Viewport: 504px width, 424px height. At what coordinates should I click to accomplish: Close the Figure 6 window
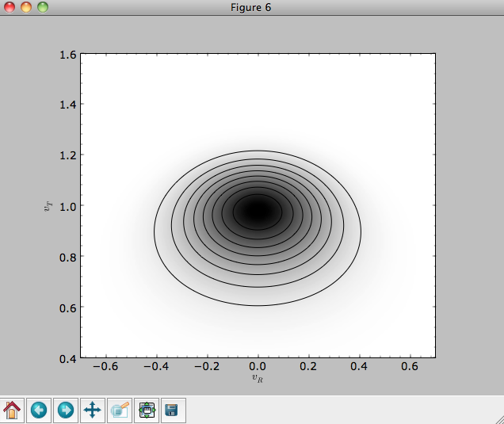(x=10, y=7)
